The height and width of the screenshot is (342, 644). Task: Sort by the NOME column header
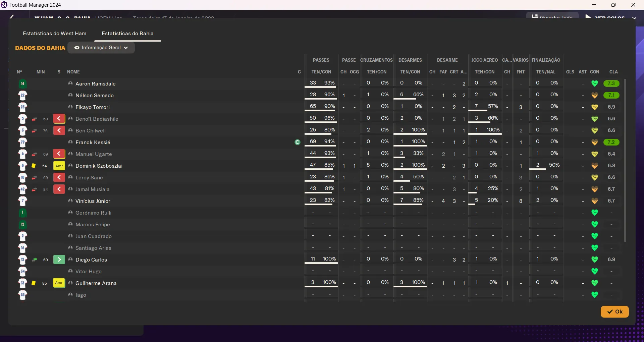73,72
